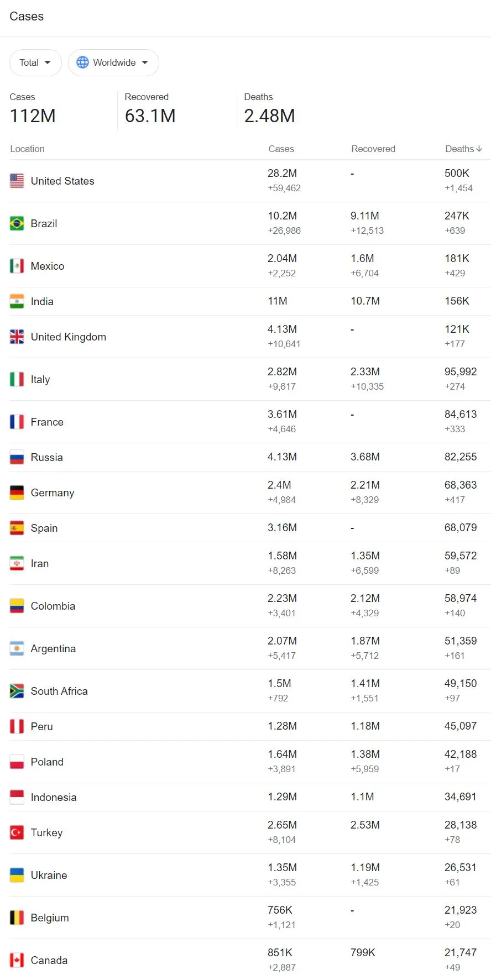Viewport: 491px width, 980px height.
Task: Click the United States flag icon
Action: pyautogui.click(x=17, y=181)
